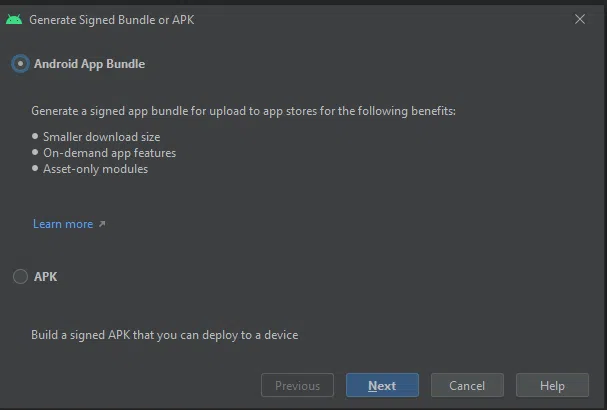Click the green Android logo in the title bar
Screen dimensions: 607x410
(x=14, y=19)
